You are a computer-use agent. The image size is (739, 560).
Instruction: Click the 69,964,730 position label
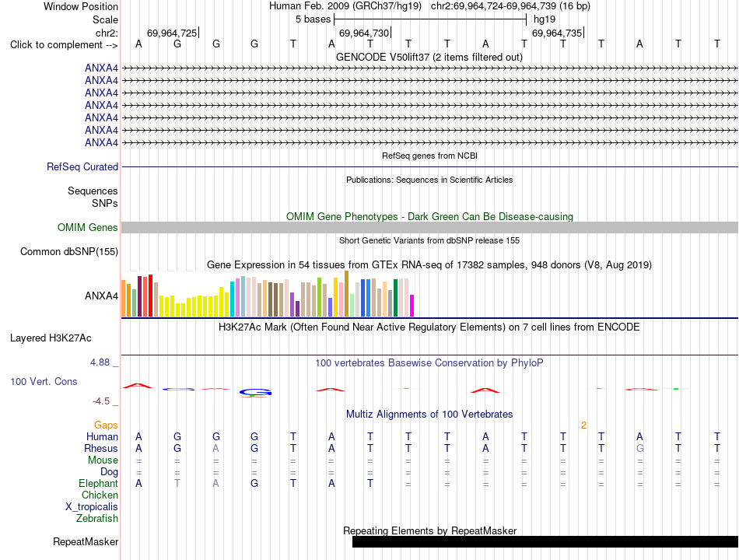click(364, 33)
